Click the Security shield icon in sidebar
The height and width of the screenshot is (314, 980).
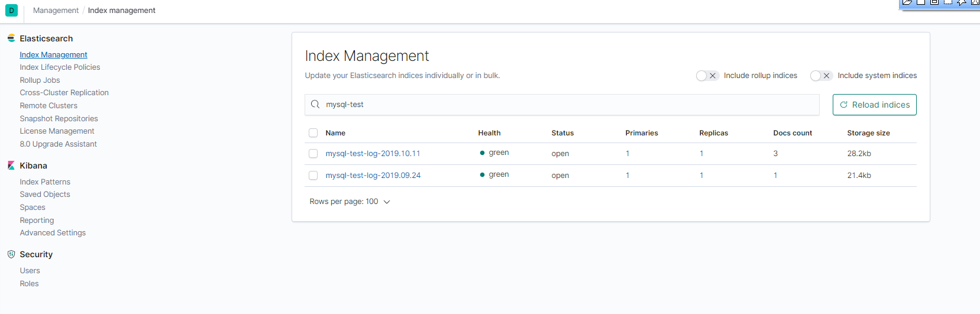(x=11, y=254)
